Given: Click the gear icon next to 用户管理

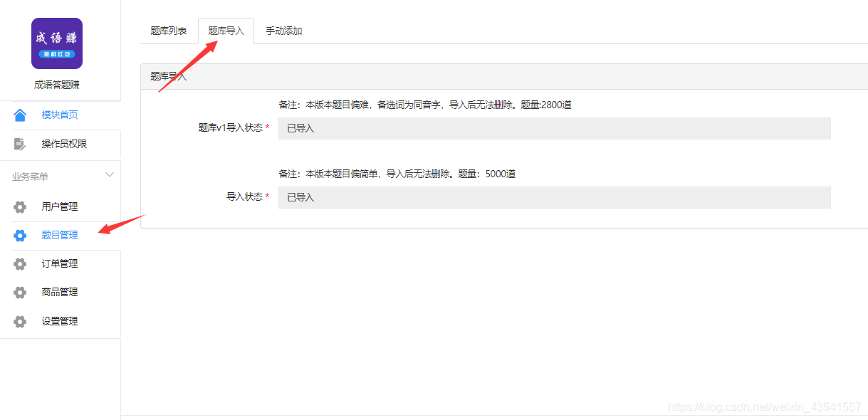Looking at the screenshot, I should [x=19, y=206].
